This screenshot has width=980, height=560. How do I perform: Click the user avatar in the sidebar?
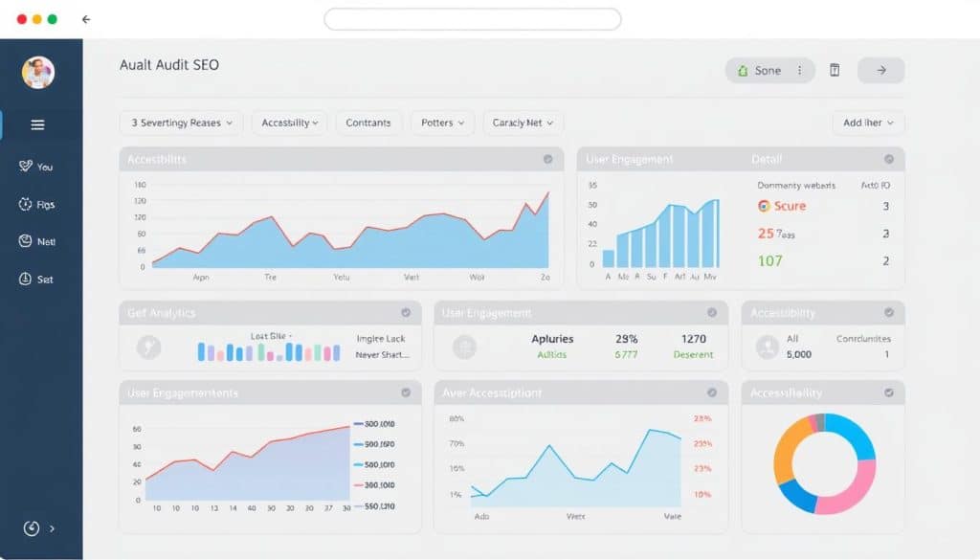[38, 73]
